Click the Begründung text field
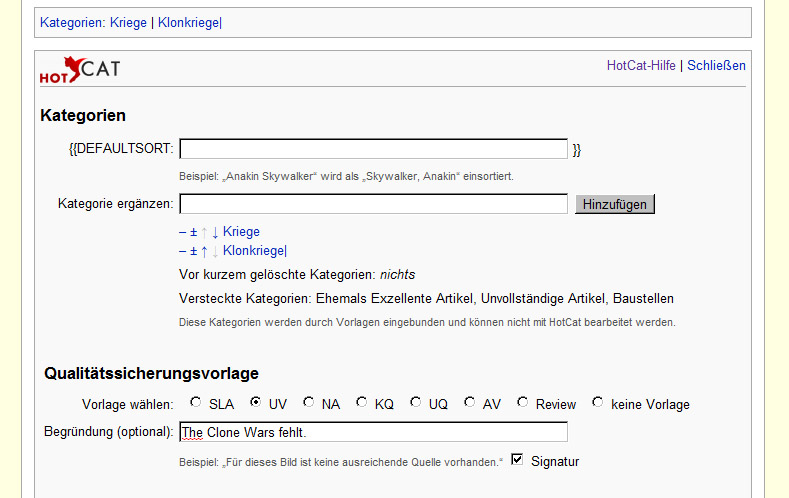Image resolution: width=789 pixels, height=498 pixels. (x=373, y=432)
